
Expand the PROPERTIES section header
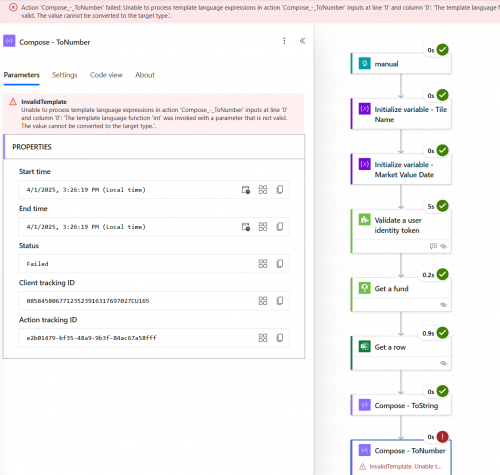[x=154, y=147]
